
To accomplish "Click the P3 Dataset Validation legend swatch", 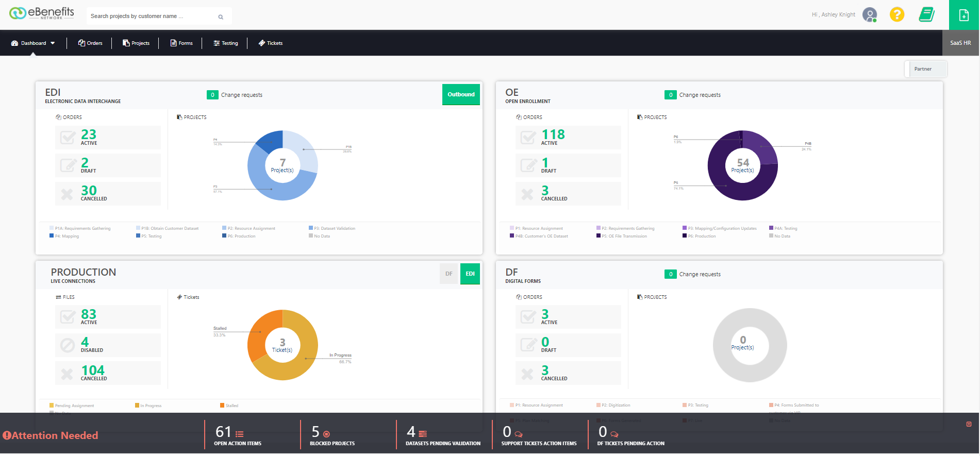I will coord(311,228).
